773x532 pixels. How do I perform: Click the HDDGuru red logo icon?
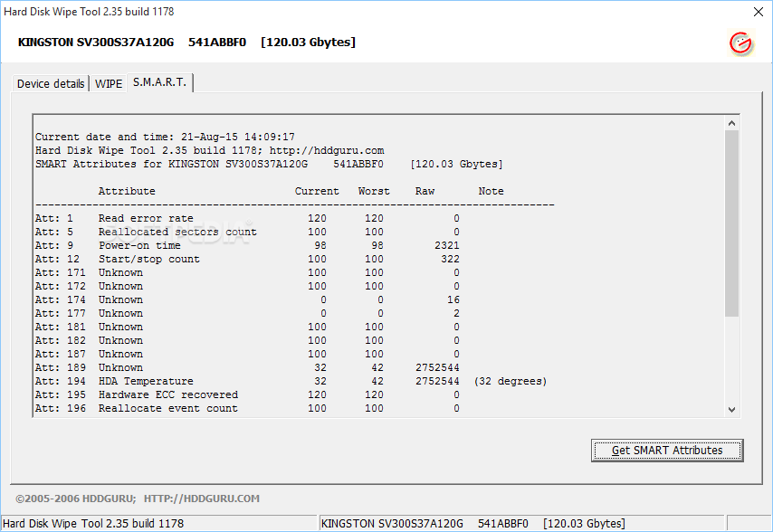tap(741, 43)
